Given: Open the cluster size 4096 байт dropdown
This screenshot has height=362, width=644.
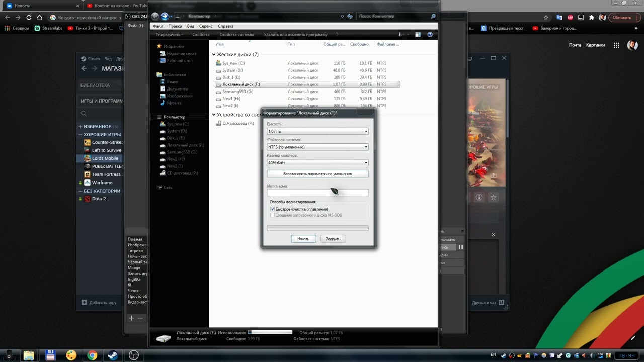Looking at the screenshot, I should (317, 163).
